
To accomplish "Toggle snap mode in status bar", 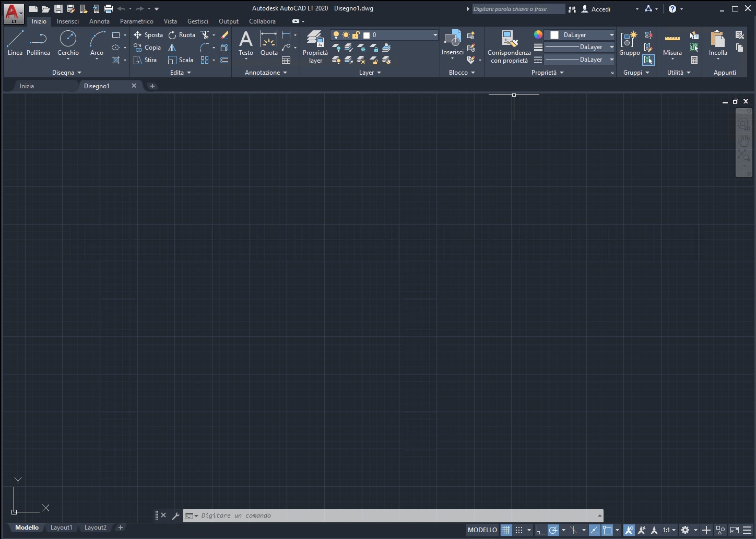I will [x=519, y=530].
